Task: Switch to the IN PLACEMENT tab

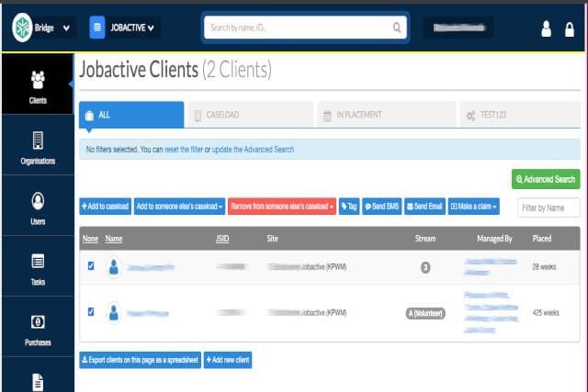Action: click(x=385, y=115)
